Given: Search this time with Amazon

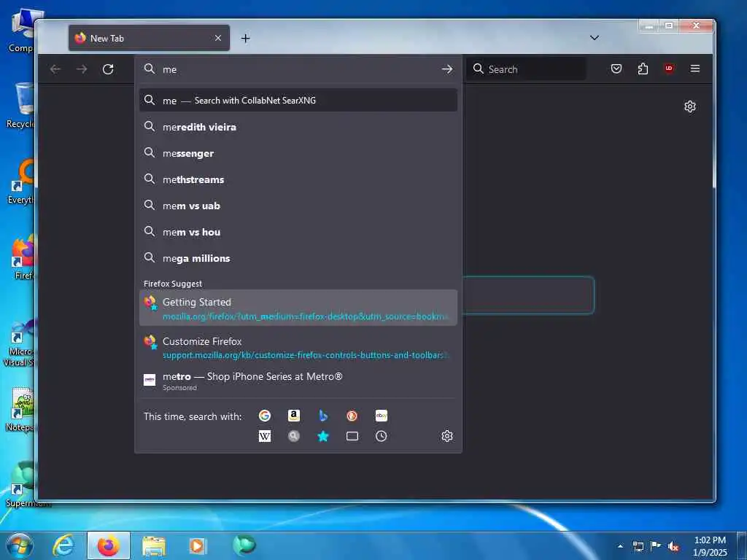Looking at the screenshot, I should (294, 416).
